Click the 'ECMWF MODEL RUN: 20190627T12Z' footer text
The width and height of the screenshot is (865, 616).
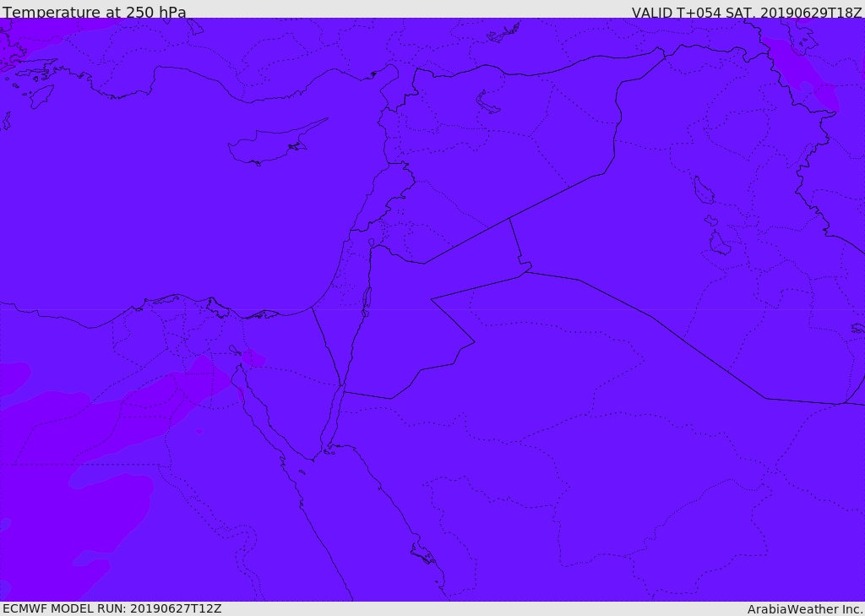tap(112, 609)
